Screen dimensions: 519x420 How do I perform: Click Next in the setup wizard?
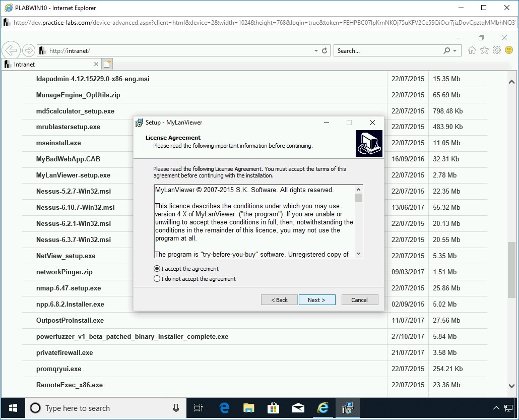tap(316, 300)
